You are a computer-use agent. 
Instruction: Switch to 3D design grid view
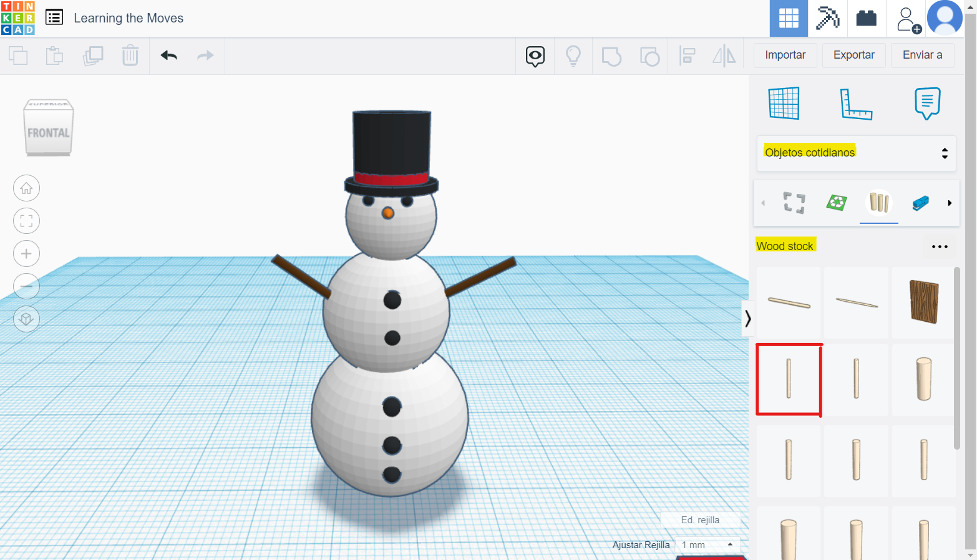point(789,18)
